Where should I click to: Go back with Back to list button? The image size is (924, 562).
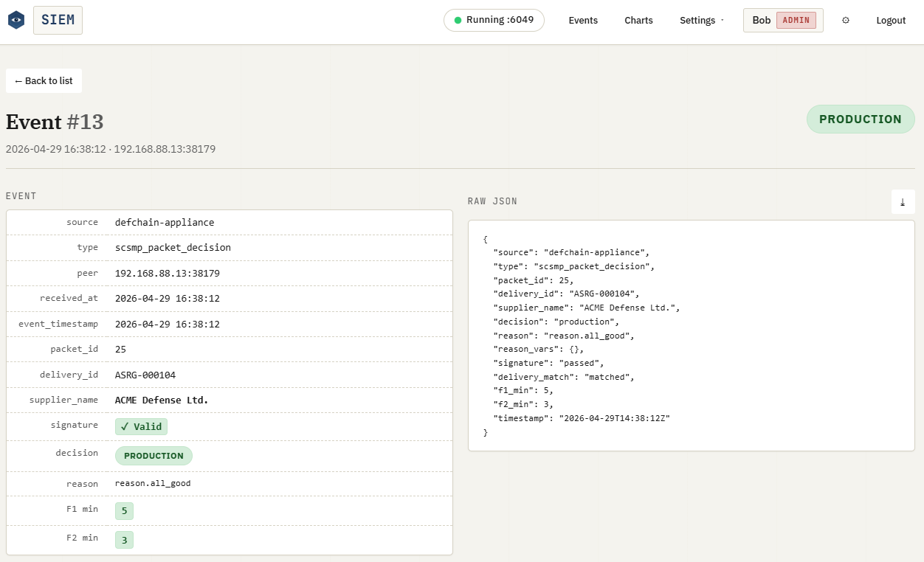click(x=44, y=81)
